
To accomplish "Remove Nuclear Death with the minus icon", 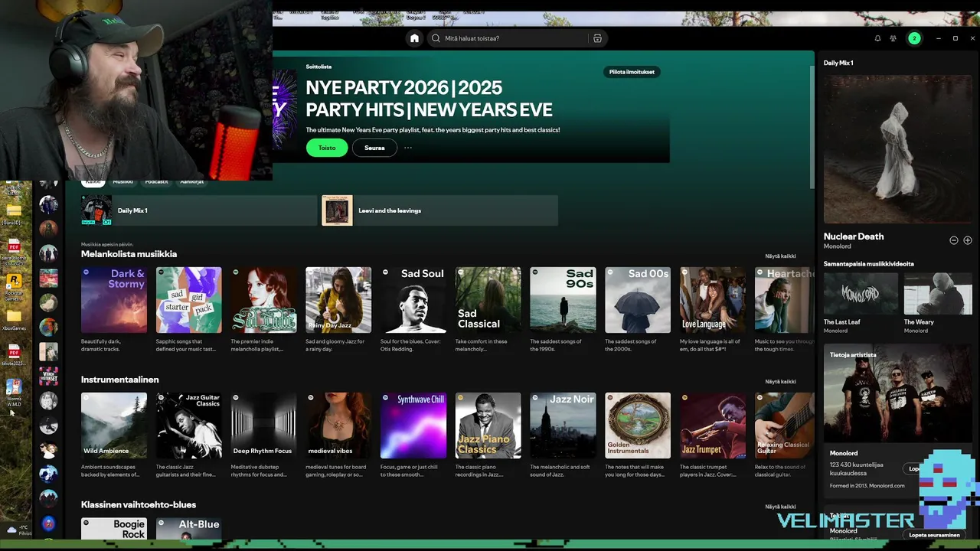I will coord(954,240).
